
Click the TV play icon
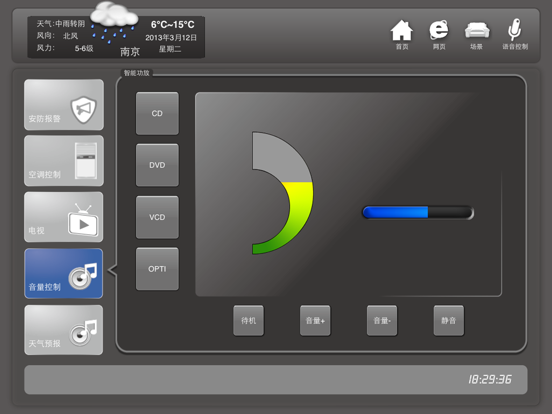(x=83, y=220)
